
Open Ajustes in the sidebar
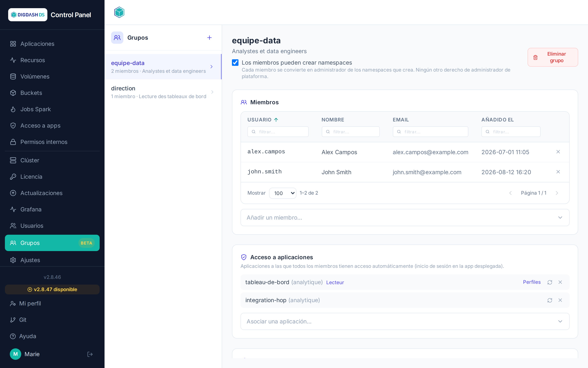coord(52,260)
